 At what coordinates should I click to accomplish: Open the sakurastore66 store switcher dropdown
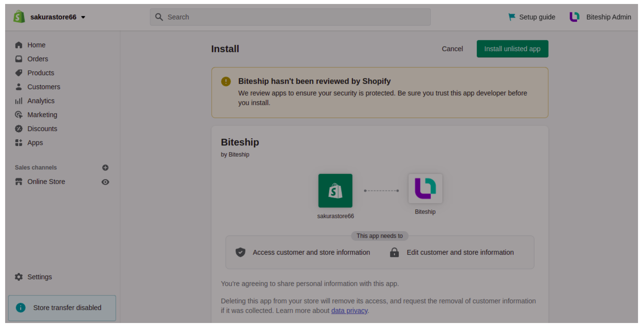pyautogui.click(x=58, y=17)
